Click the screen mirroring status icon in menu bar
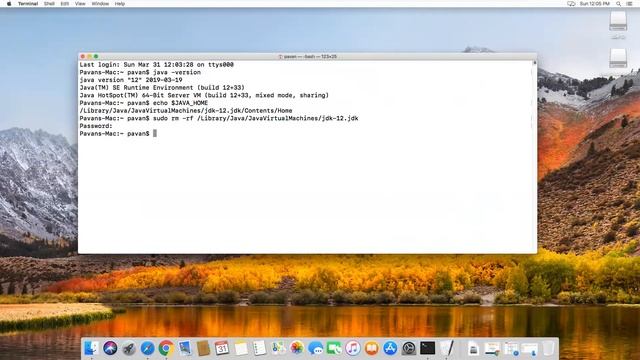 click(x=571, y=4)
